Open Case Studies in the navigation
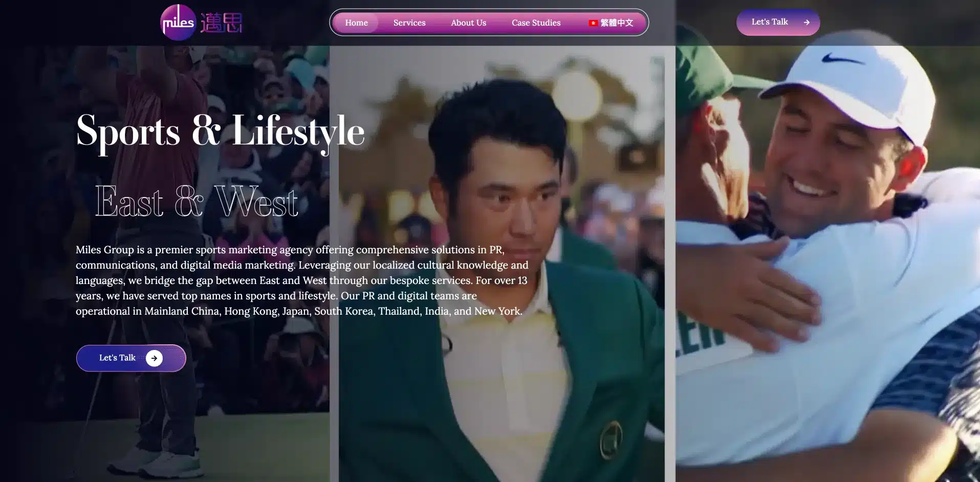Viewport: 980px width, 482px height. 536,23
